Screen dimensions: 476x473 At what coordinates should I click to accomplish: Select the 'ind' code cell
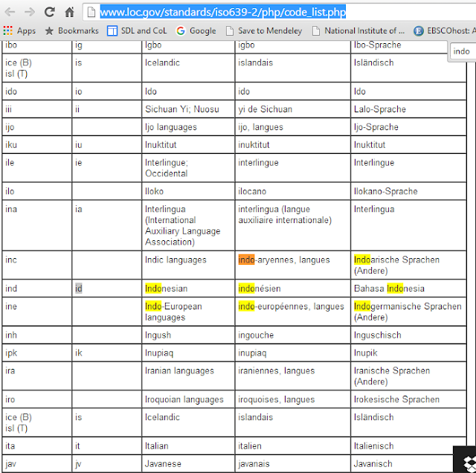37,288
